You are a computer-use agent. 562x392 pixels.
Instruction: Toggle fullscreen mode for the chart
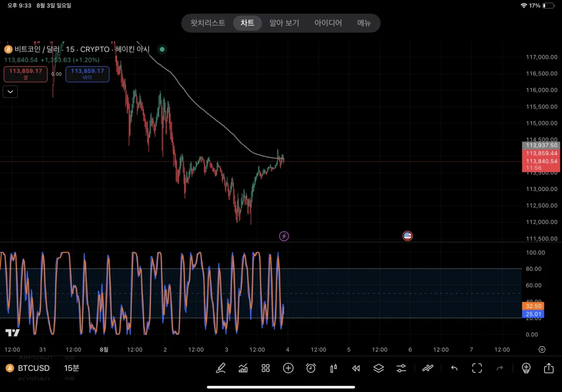pyautogui.click(x=477, y=368)
